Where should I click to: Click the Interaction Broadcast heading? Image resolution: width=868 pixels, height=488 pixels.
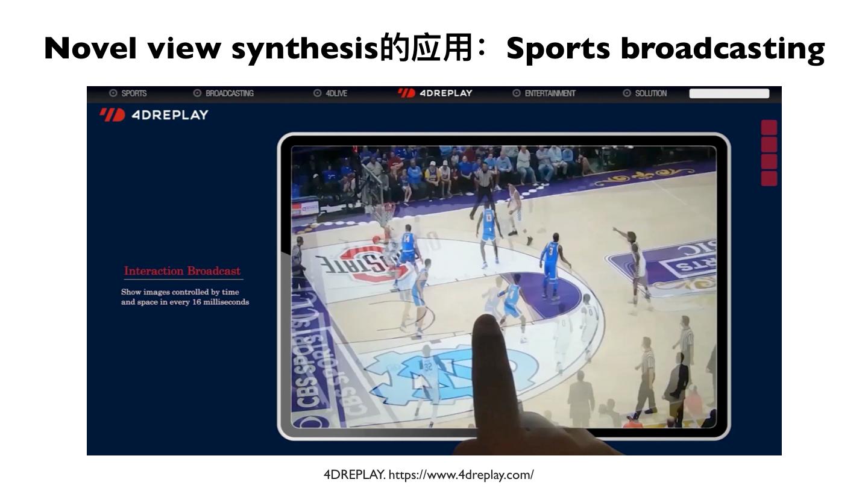tap(182, 271)
